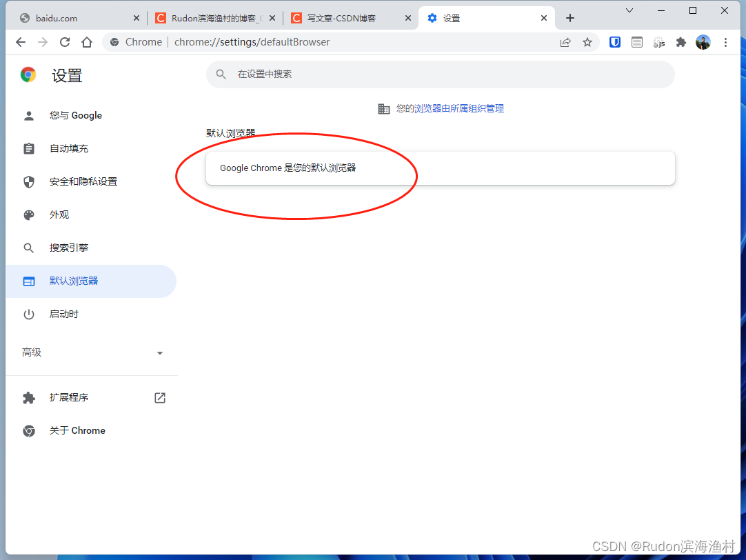This screenshot has width=746, height=560.
Task: Open 安全和隐私设置 section
Action: (91, 182)
